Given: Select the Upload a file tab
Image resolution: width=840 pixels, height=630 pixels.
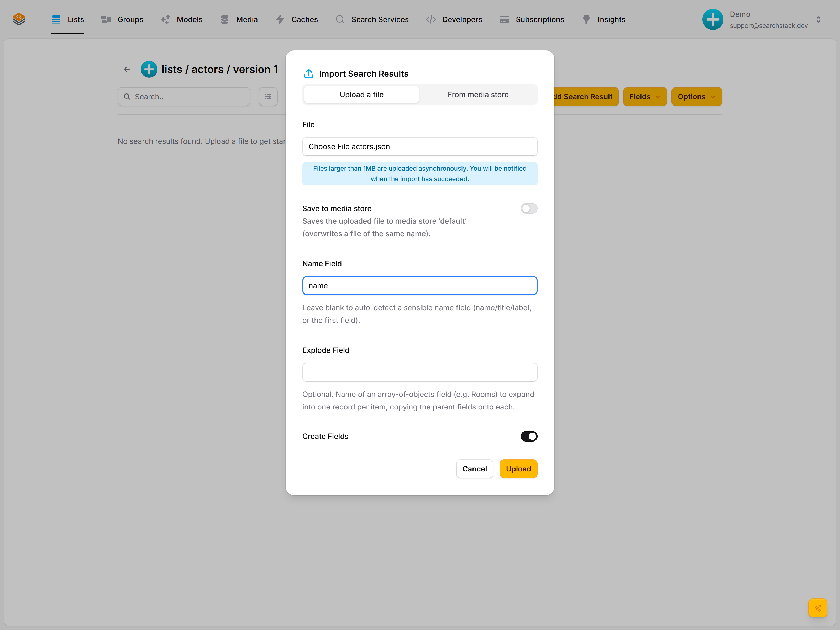Looking at the screenshot, I should click(361, 94).
